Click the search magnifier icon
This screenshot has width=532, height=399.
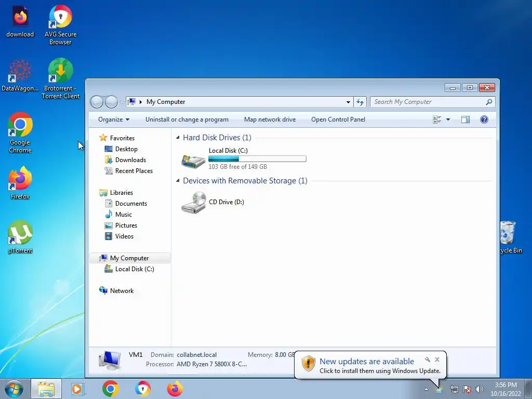point(489,102)
